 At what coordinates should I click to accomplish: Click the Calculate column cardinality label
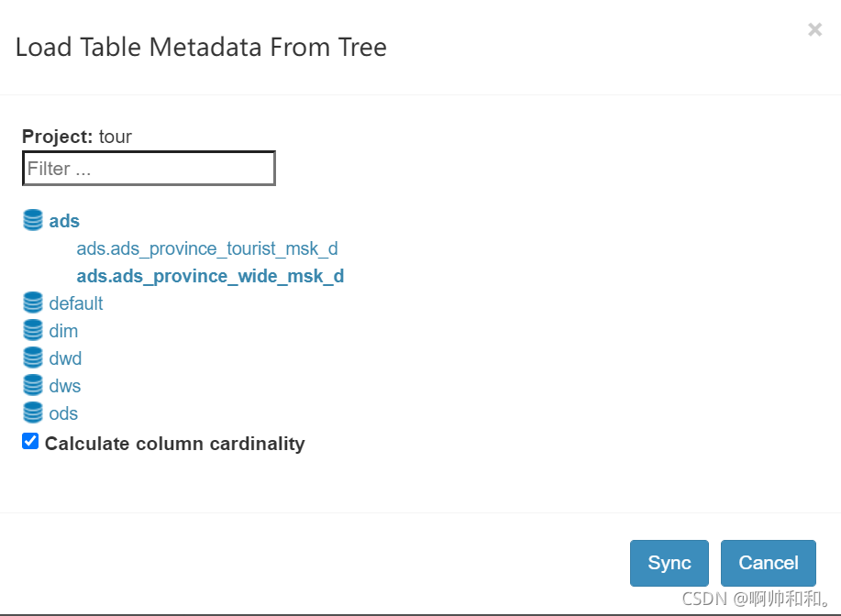(x=174, y=444)
